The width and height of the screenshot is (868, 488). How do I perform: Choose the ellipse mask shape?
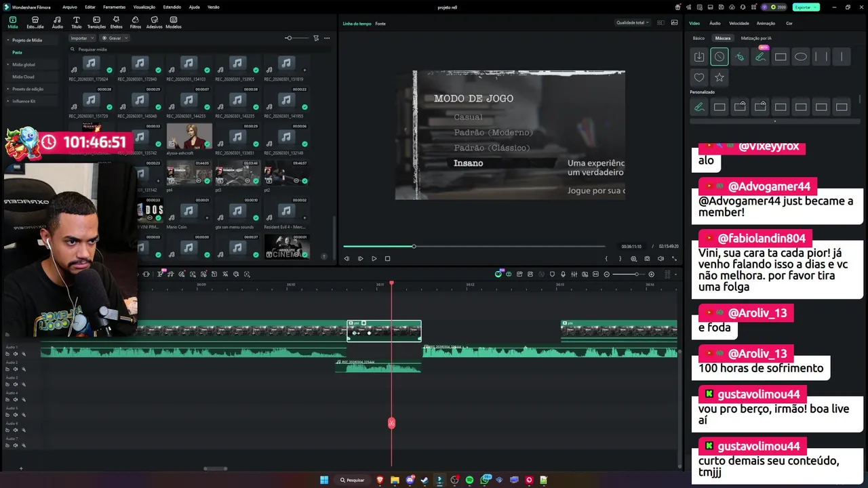coord(801,57)
